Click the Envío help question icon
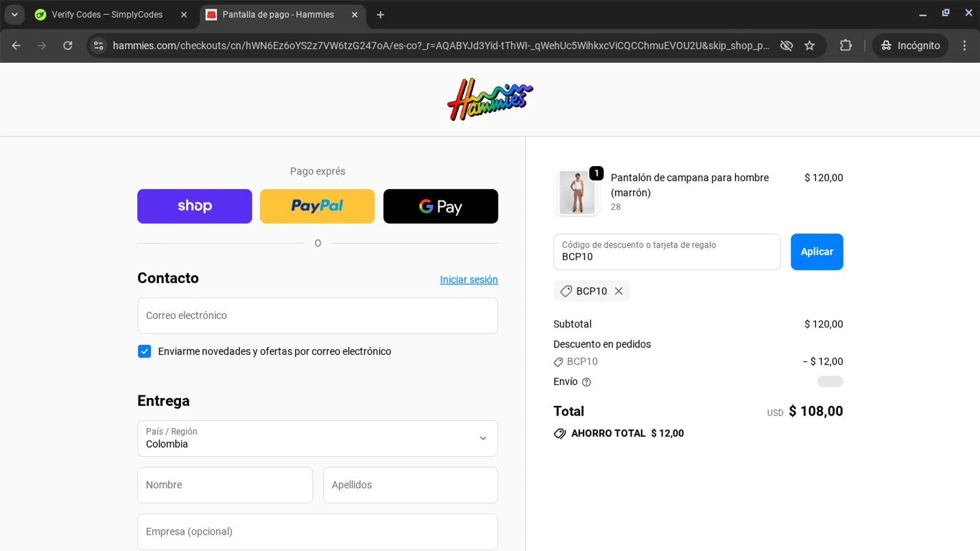The width and height of the screenshot is (980, 551). pos(587,382)
